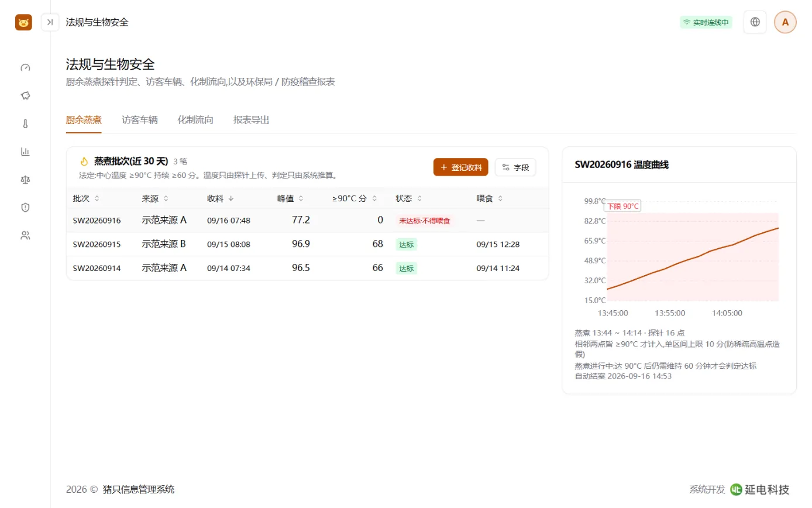Image resolution: width=812 pixels, height=508 pixels.
Task: Open the 字段 column settings button
Action: (515, 167)
